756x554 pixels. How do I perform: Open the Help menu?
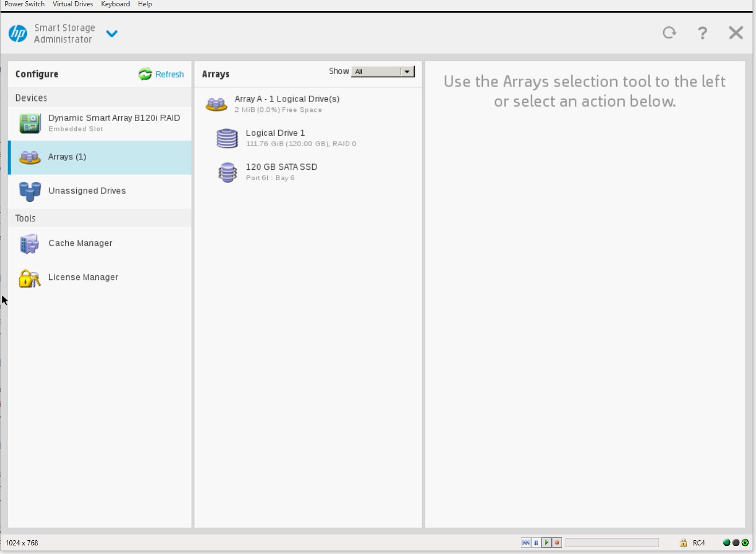pos(145,4)
